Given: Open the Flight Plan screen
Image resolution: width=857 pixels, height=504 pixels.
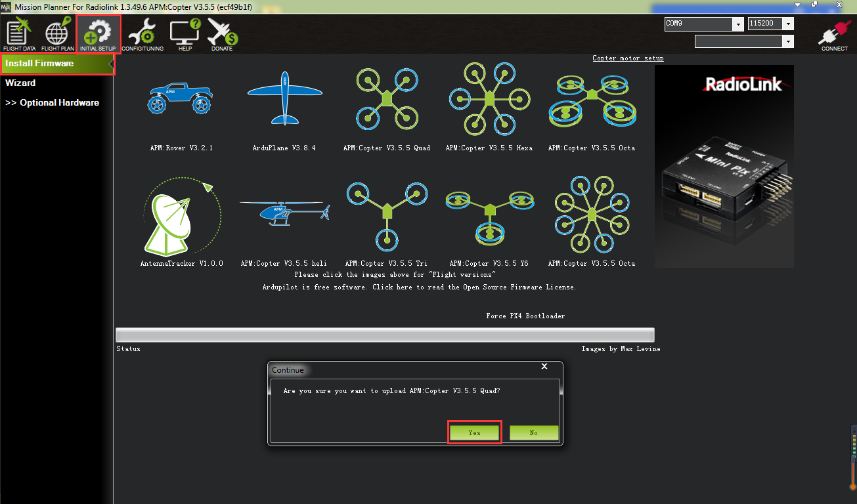Looking at the screenshot, I should 57,34.
